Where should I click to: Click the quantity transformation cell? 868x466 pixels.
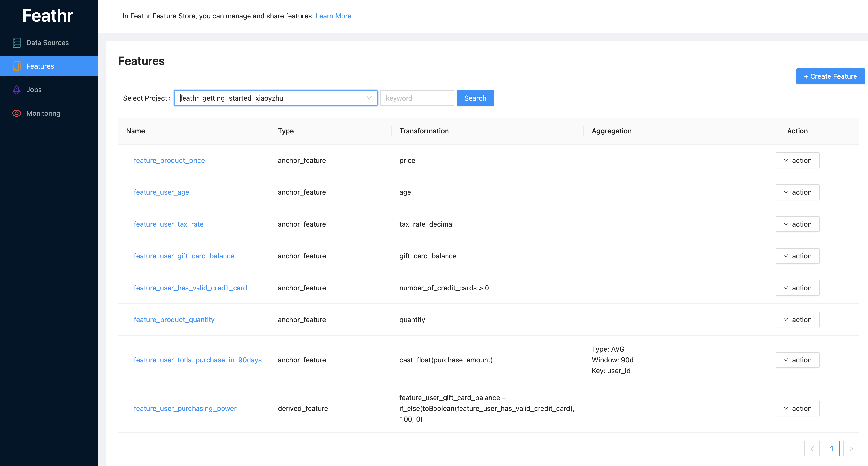click(x=412, y=320)
